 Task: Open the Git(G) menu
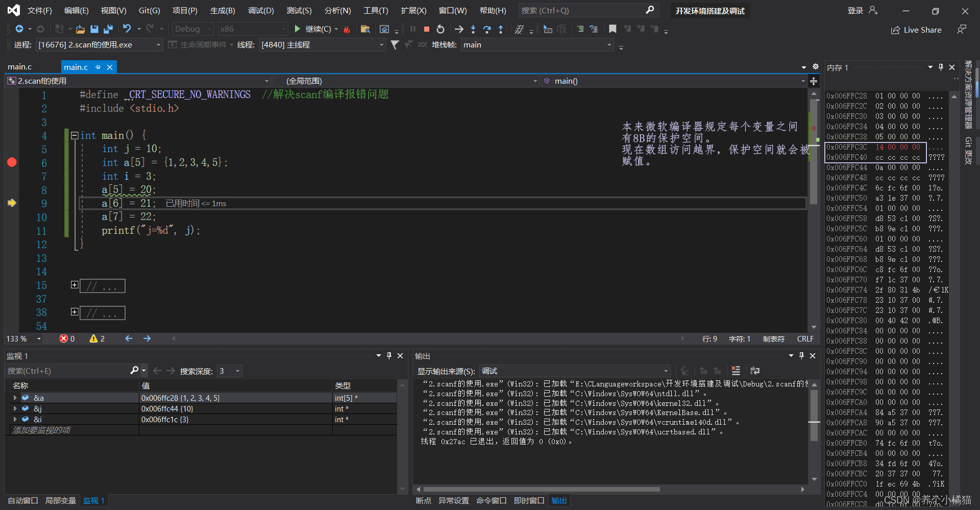(149, 10)
